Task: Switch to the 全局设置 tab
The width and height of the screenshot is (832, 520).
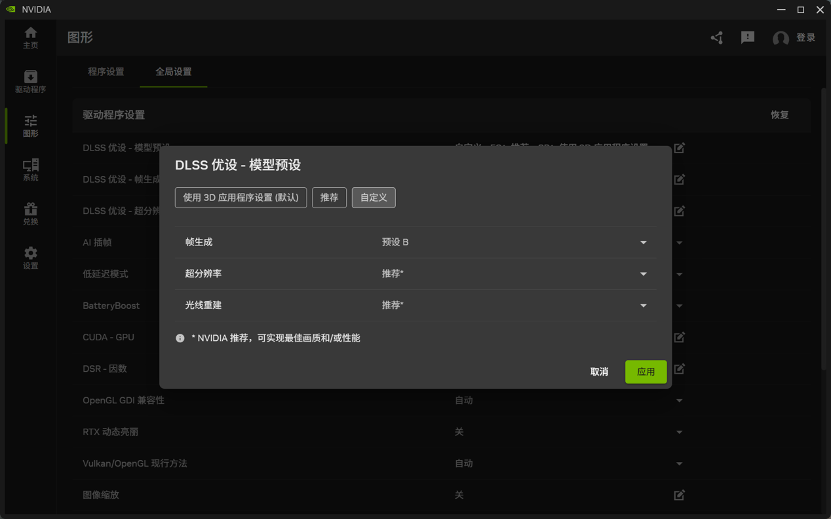Action: coord(174,72)
